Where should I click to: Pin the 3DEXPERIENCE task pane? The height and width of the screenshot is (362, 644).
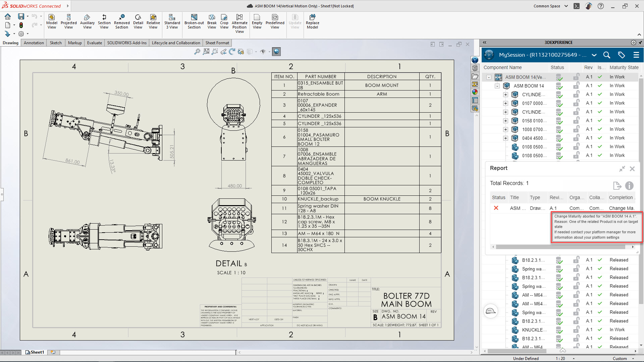coord(640,43)
